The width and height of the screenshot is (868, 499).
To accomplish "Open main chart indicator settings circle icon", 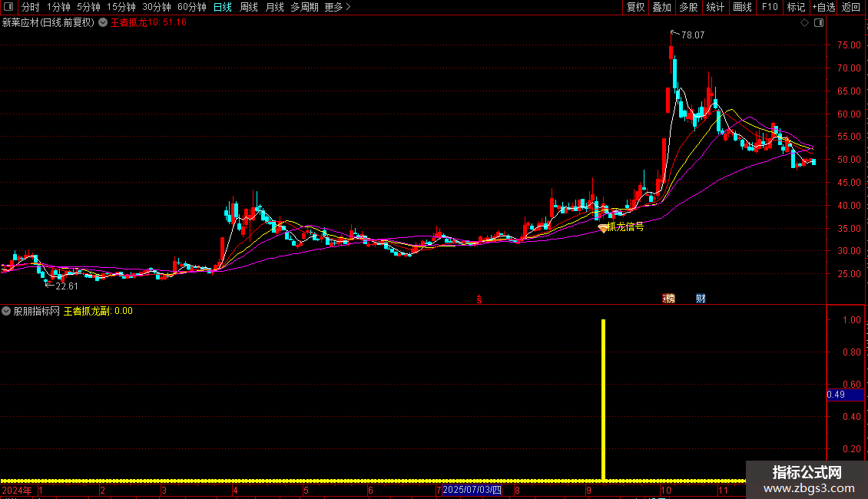I will pyautogui.click(x=103, y=23).
